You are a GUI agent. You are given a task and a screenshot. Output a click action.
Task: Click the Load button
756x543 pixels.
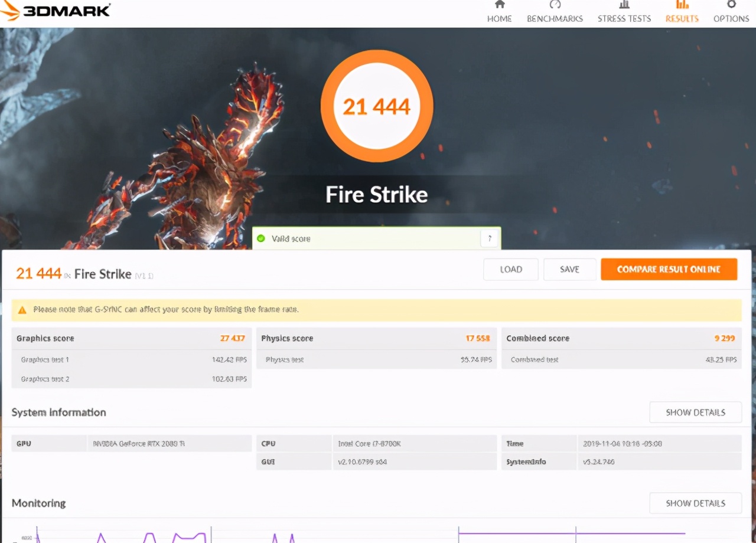click(x=511, y=269)
